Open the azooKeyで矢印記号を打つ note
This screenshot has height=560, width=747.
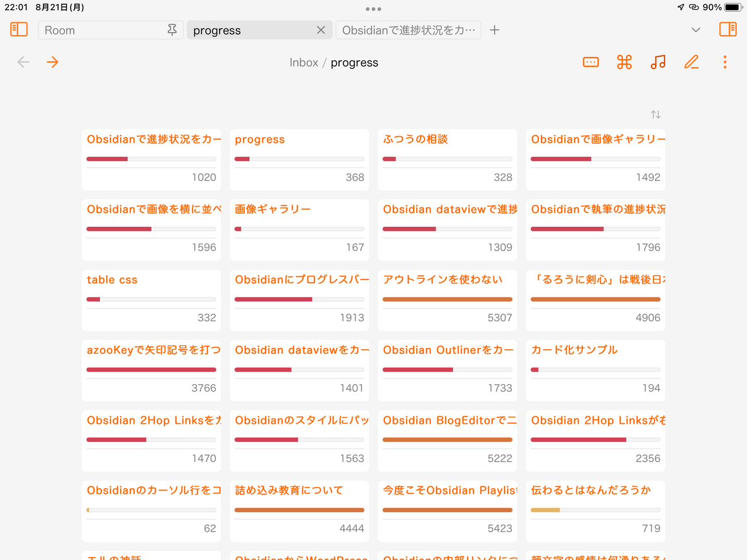click(x=153, y=350)
